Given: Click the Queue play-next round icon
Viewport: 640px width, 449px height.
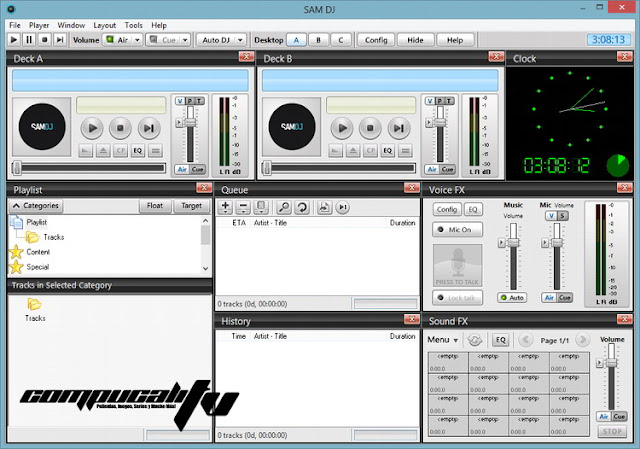Looking at the screenshot, I should pos(343,207).
